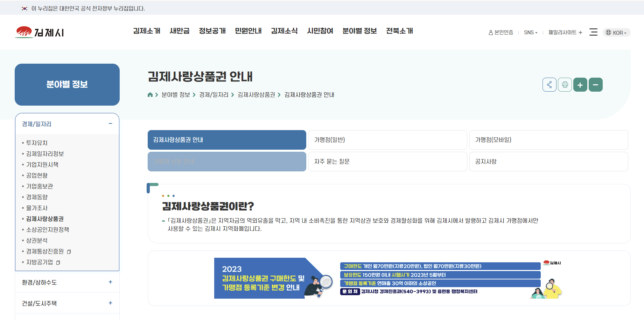Click the font enlarge plus icon

(x=580, y=84)
